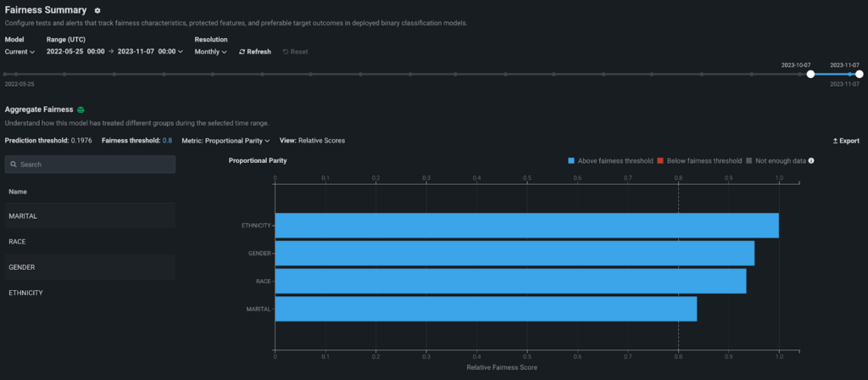Click the Export button
Image resolution: width=868 pixels, height=380 pixels.
point(846,141)
